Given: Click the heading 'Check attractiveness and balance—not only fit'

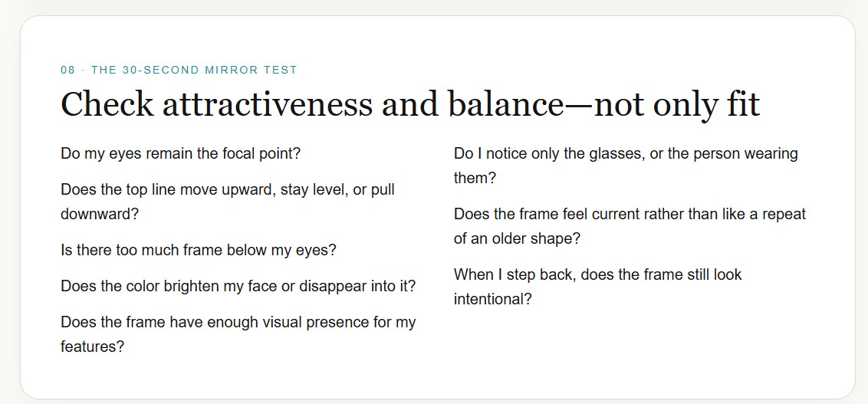Looking at the screenshot, I should (x=410, y=104).
